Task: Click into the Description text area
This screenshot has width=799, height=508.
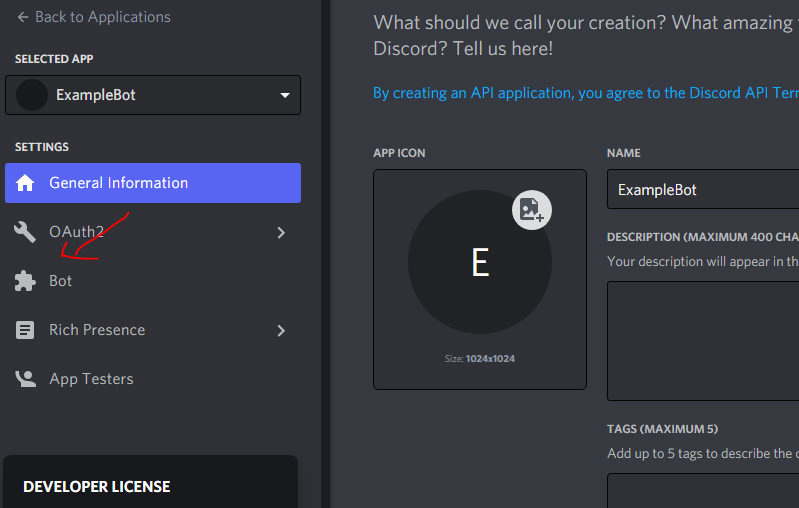Action: point(703,340)
